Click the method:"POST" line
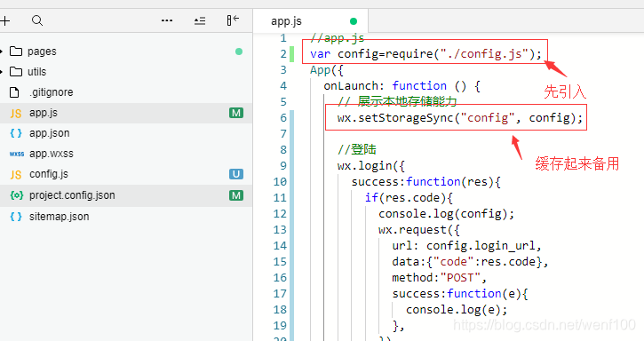644x341 pixels. [440, 278]
